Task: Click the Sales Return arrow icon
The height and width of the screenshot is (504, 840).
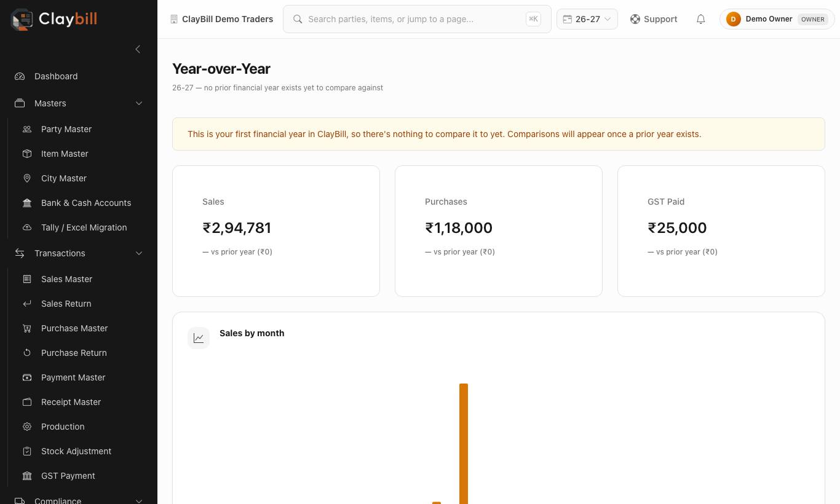Action: pos(27,304)
